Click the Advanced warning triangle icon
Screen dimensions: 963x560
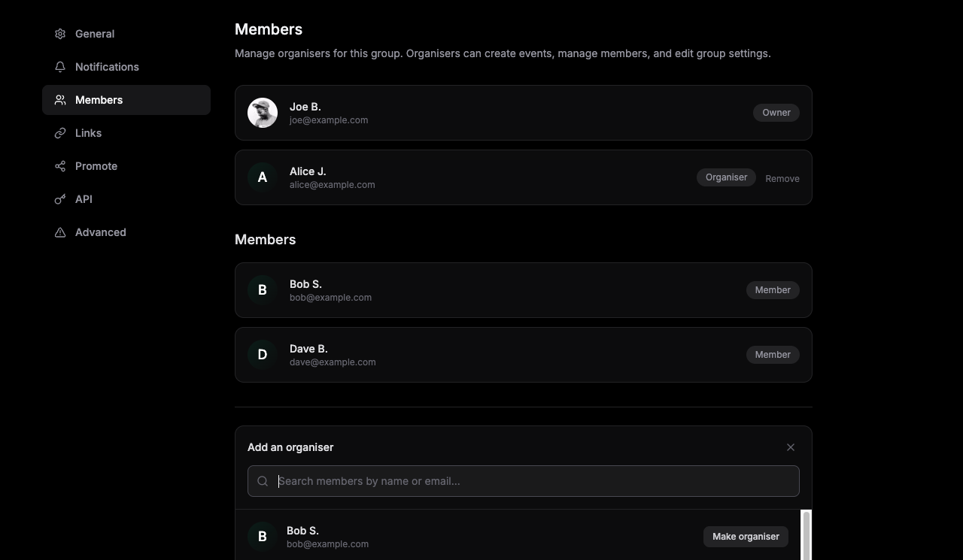(x=59, y=232)
